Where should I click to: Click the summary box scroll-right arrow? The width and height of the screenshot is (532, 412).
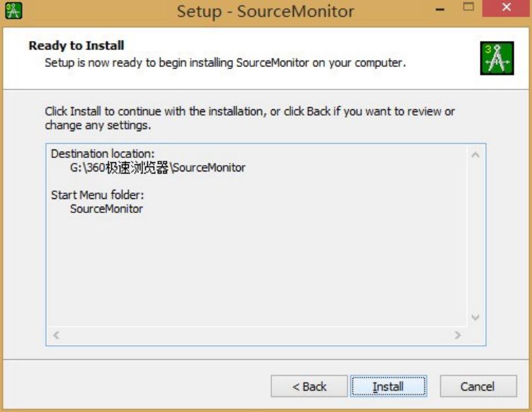pos(457,335)
